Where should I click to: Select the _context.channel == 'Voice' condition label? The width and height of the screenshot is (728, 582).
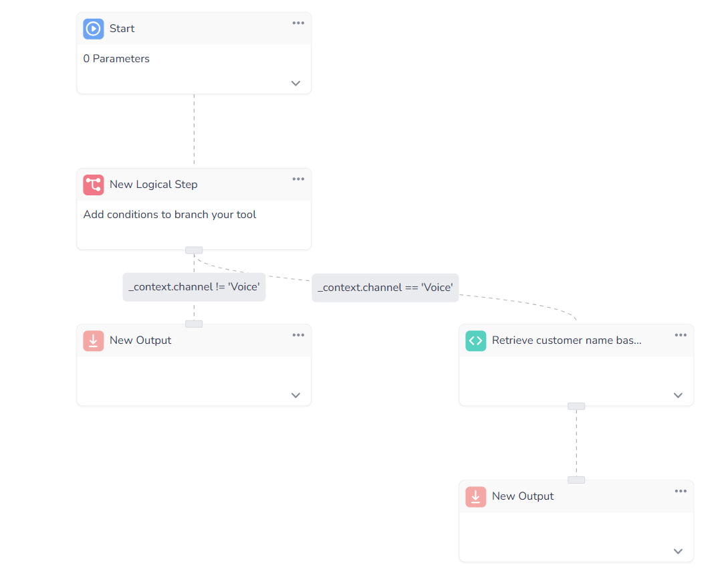click(385, 288)
